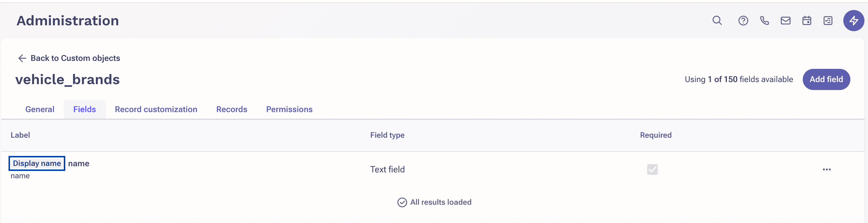The width and height of the screenshot is (868, 223).
Task: Toggle the Required checkbox for the name field
Action: (652, 169)
